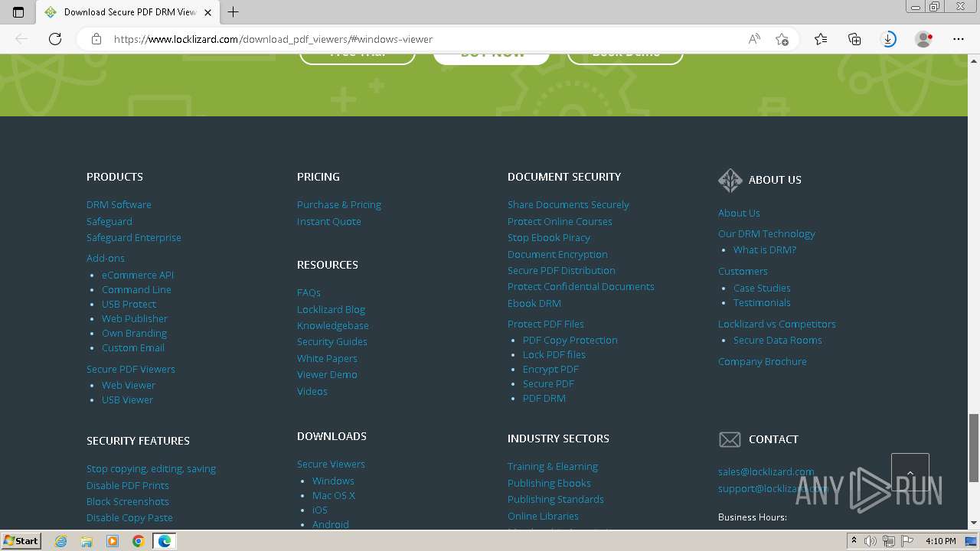
Task: Open DRM Software link
Action: coord(119,204)
